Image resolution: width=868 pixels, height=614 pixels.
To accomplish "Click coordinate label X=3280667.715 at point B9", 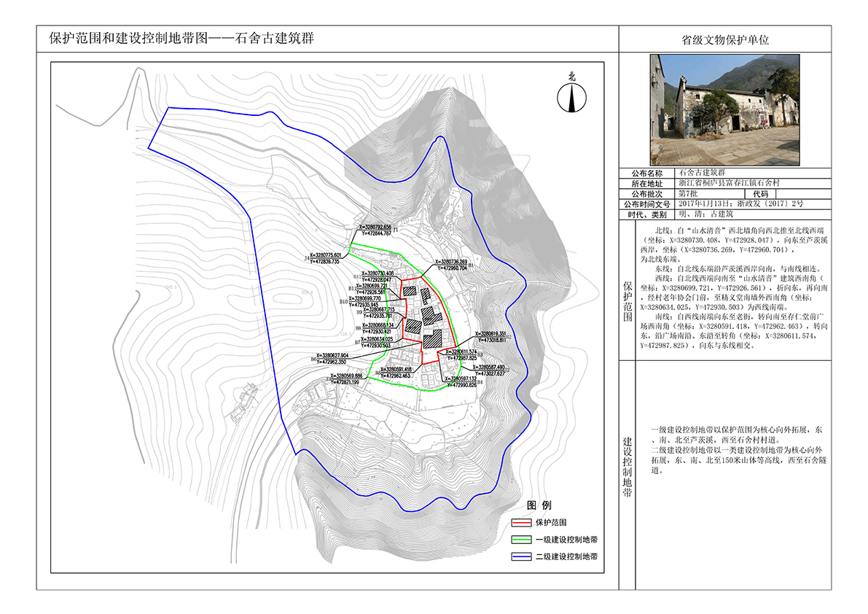I will click(379, 310).
